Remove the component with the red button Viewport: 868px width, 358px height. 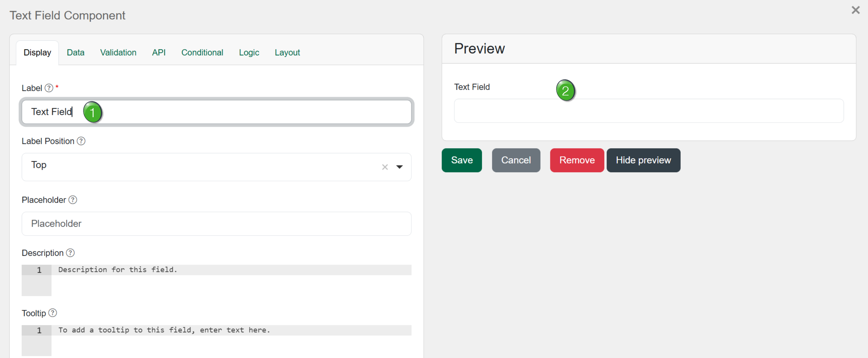click(577, 160)
